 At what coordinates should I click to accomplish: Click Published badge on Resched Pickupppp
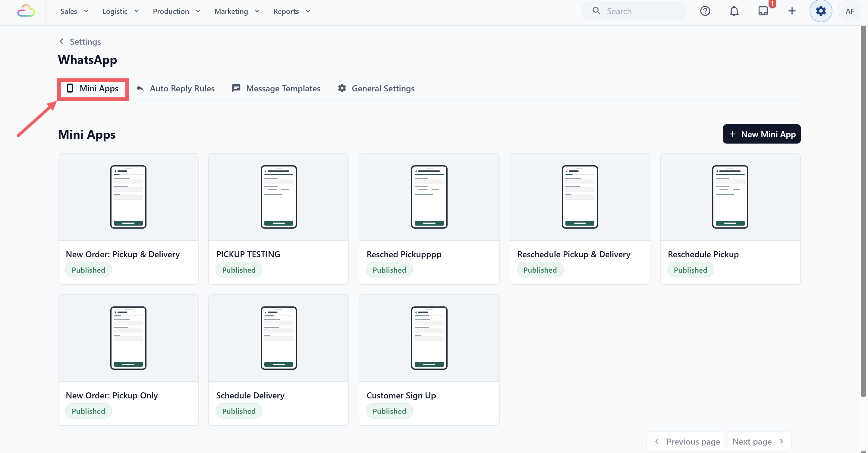(x=389, y=270)
